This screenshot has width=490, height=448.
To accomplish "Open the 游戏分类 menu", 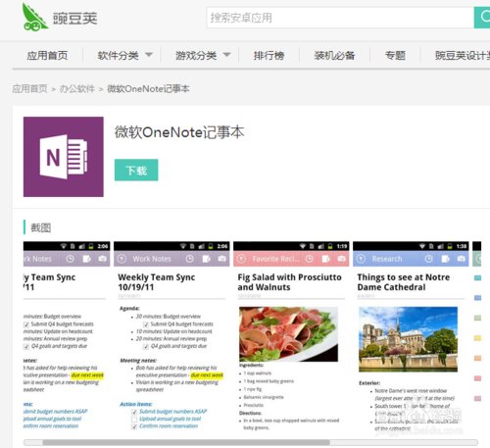I will [x=196, y=56].
